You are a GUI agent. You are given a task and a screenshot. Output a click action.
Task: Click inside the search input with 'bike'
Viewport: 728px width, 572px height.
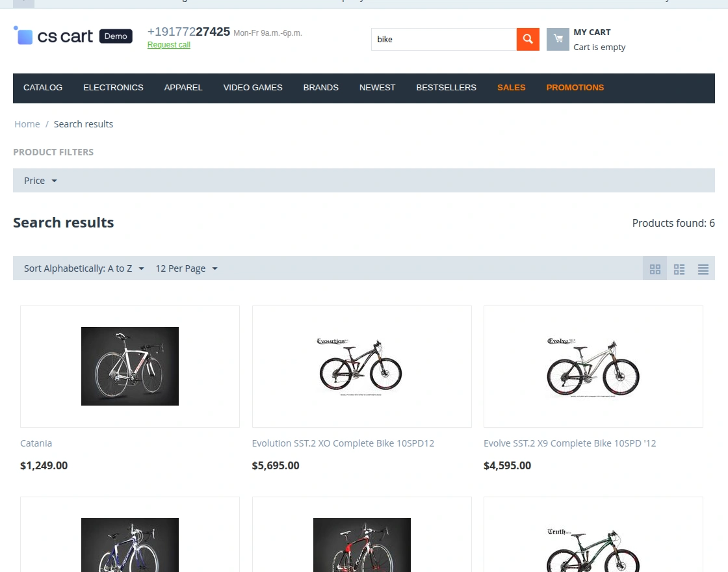[444, 39]
